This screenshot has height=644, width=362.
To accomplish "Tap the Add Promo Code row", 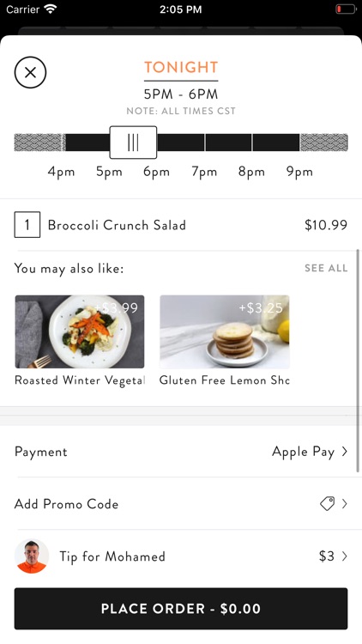I will coord(181,503).
